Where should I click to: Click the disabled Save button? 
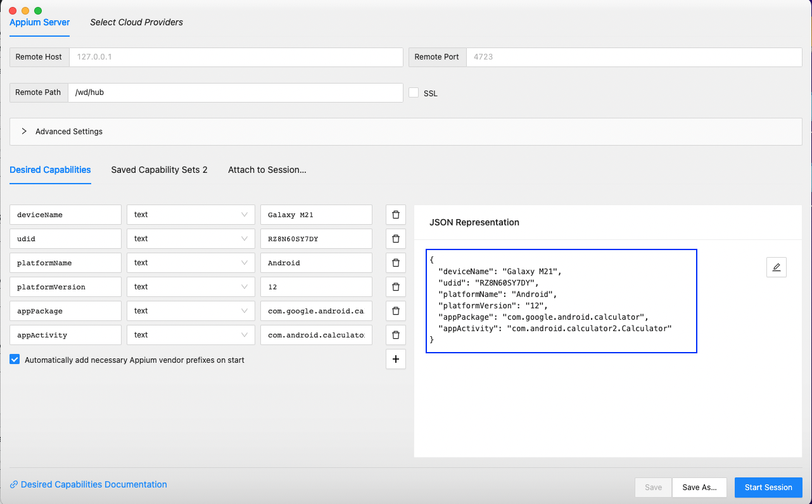tap(653, 488)
